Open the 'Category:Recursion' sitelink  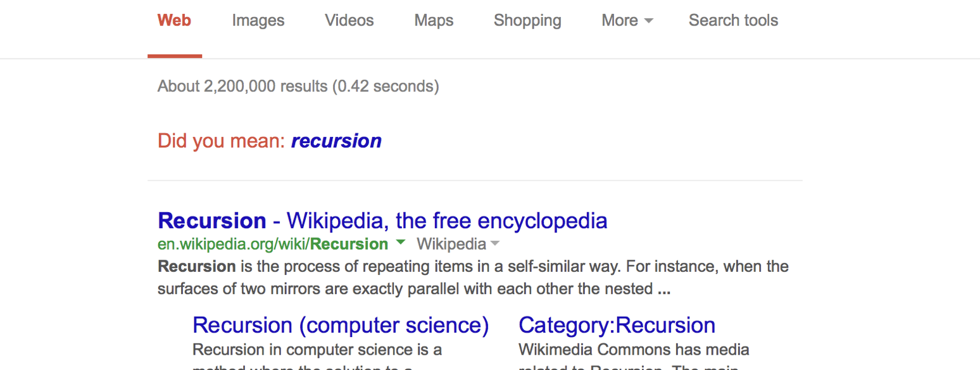pyautogui.click(x=617, y=324)
